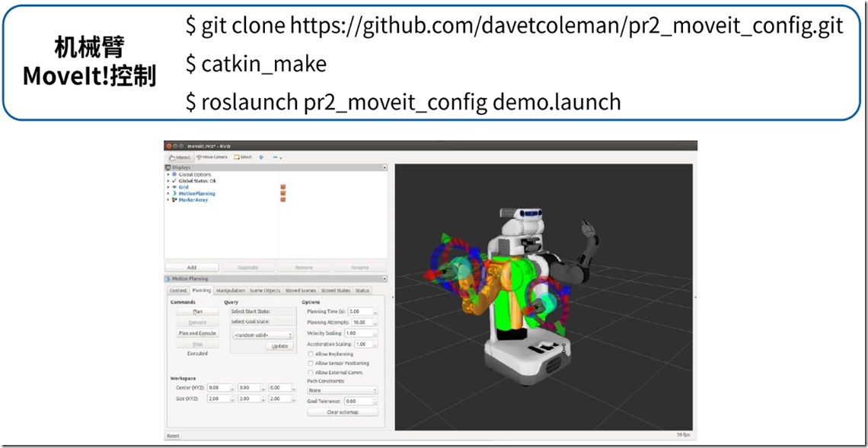Open the Stored Scenes tab

[x=301, y=291]
